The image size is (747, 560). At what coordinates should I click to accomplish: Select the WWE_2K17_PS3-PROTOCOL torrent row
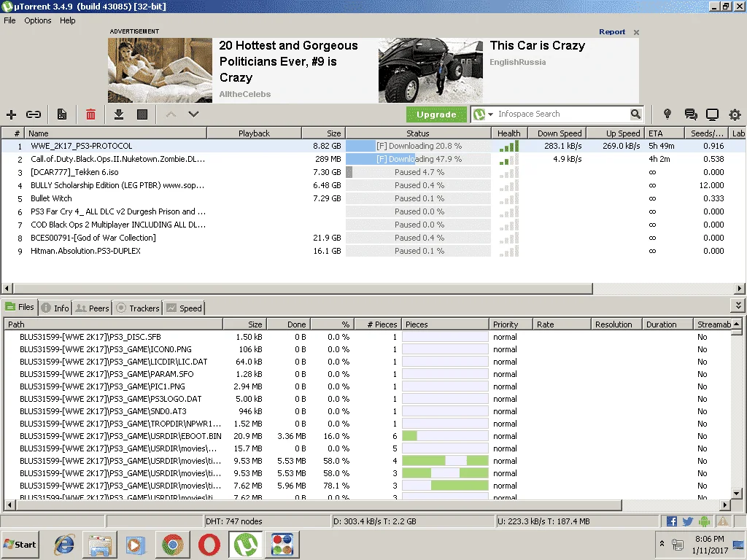click(x=373, y=146)
